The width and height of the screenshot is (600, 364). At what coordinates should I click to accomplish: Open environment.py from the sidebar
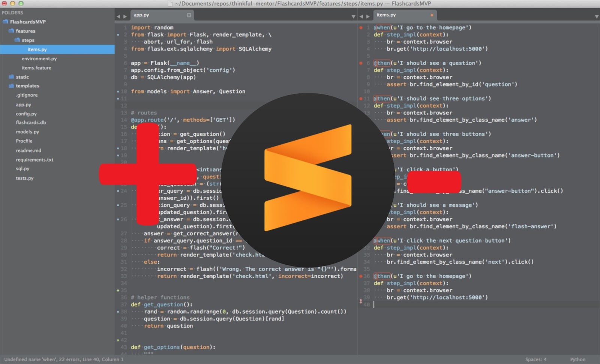pos(39,59)
